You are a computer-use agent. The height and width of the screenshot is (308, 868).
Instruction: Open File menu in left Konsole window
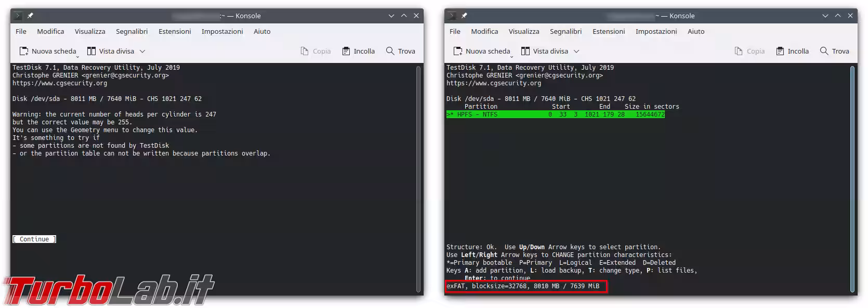pos(21,31)
